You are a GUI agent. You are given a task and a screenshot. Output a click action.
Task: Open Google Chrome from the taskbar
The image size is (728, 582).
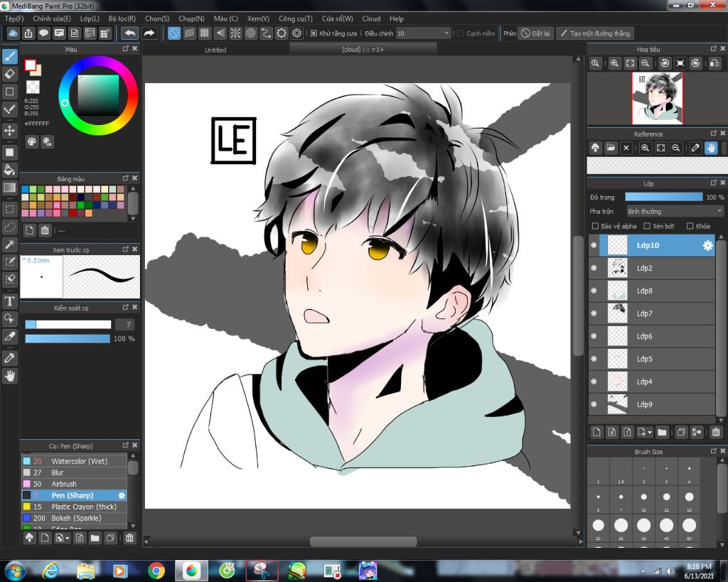tap(156, 571)
